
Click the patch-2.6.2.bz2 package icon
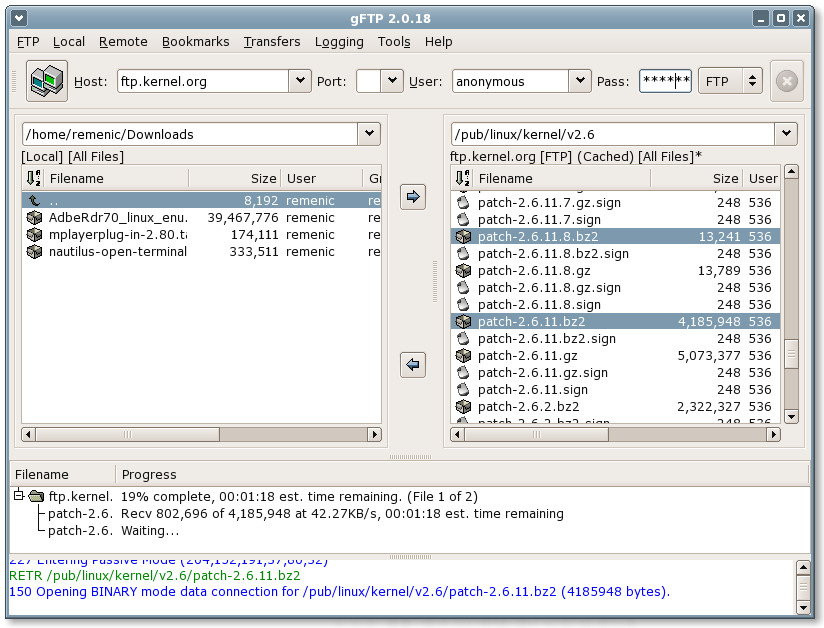tap(463, 407)
